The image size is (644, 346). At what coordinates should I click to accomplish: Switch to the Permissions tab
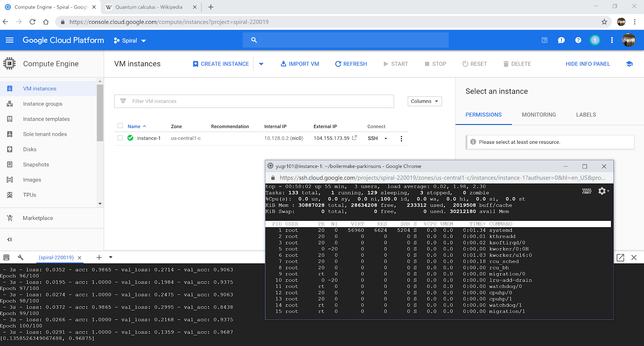(x=483, y=115)
